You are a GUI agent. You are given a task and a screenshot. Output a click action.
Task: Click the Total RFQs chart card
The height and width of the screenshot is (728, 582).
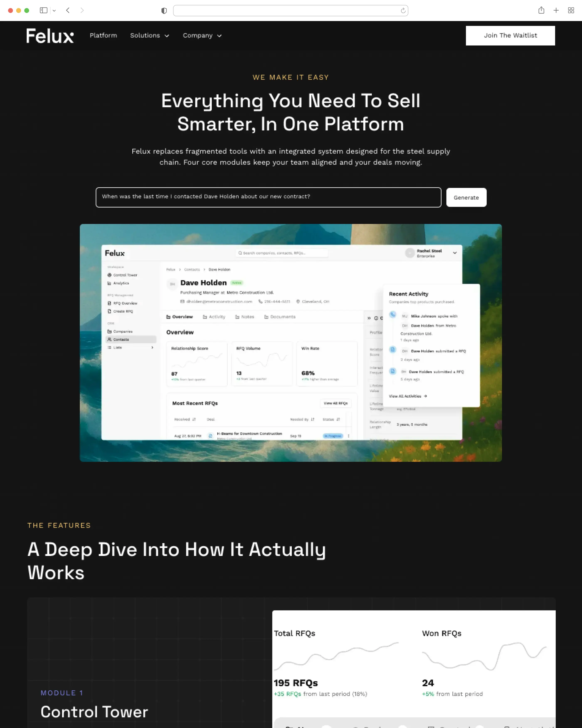coord(336,663)
